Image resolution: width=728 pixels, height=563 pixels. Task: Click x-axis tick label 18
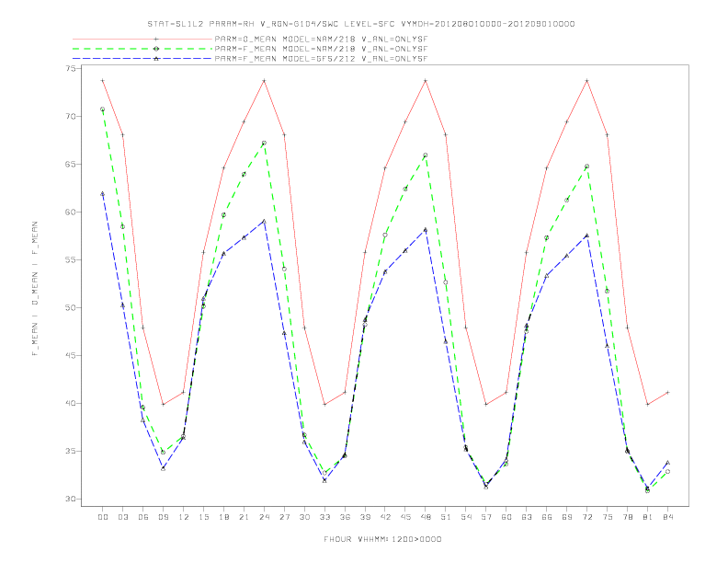coord(223,517)
